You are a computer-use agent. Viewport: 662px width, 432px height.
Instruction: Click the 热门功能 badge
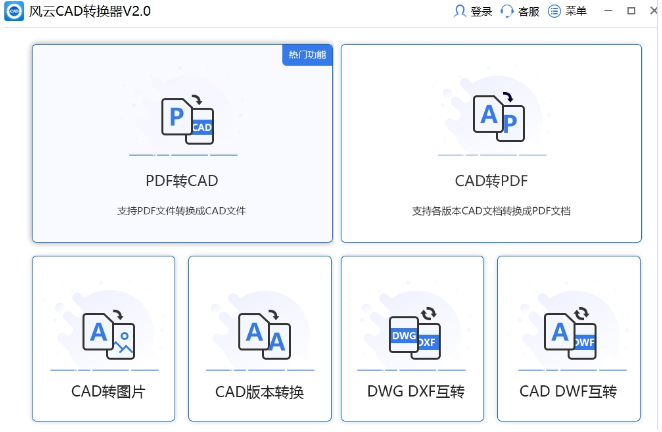coord(307,55)
